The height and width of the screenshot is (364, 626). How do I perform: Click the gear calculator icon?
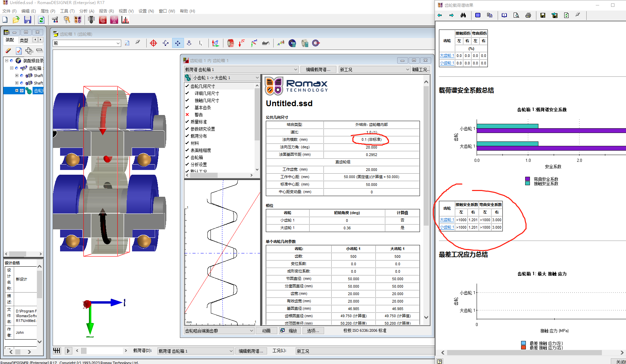tap(305, 43)
